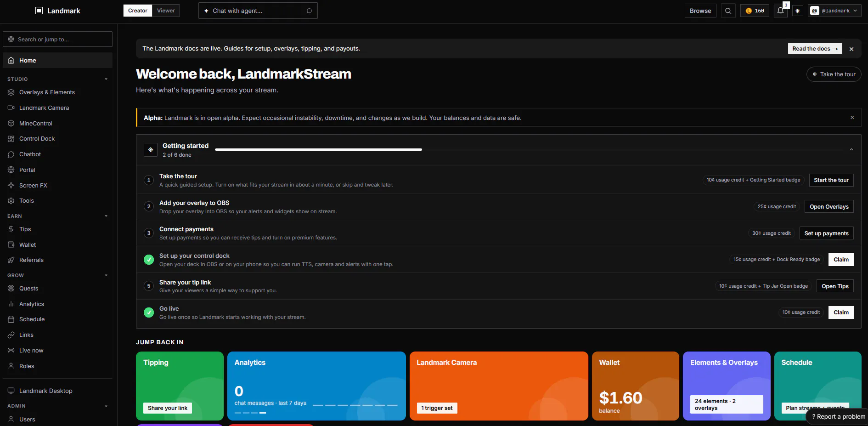Screen dimensions: 868x426
Task: Click the Chat with agent input
Action: tap(258, 11)
